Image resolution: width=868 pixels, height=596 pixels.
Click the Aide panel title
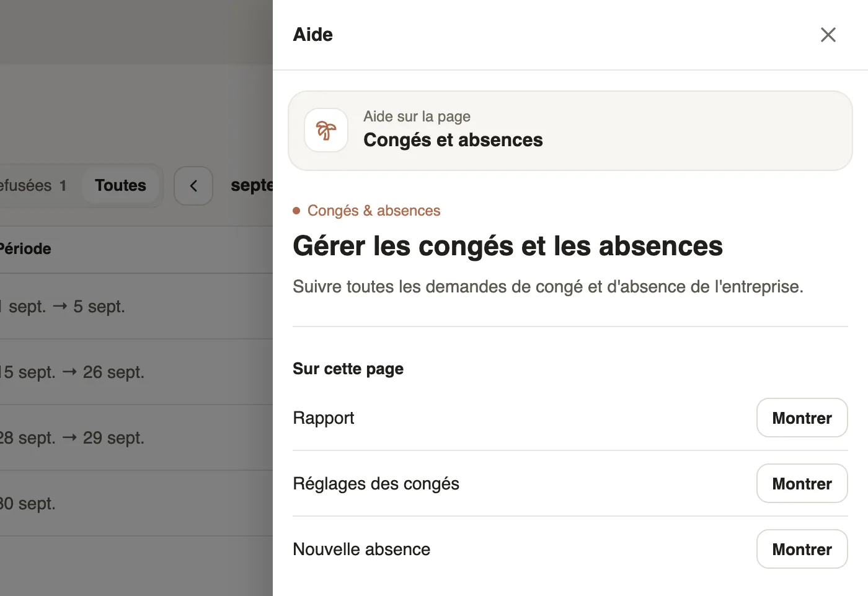click(x=313, y=35)
